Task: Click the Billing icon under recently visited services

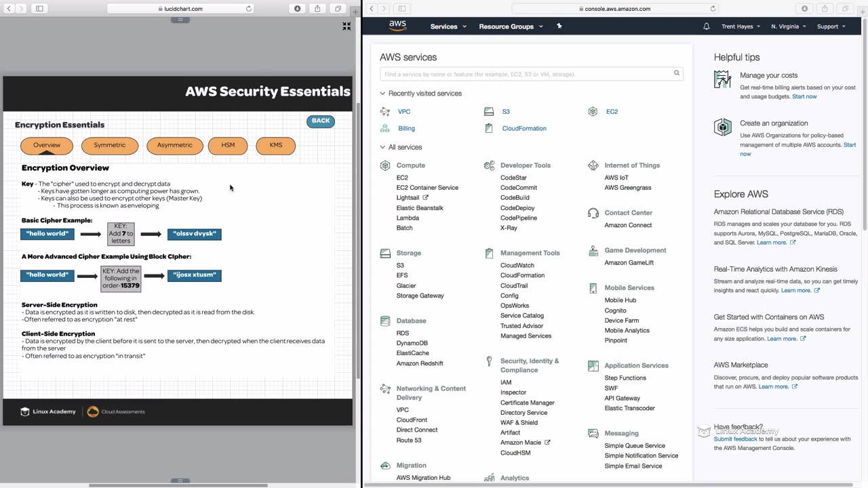Action: click(x=385, y=128)
